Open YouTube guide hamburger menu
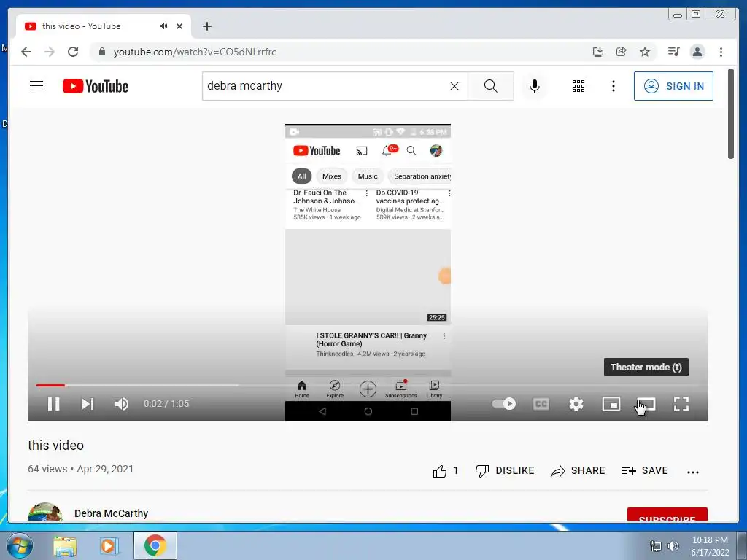This screenshot has height=560, width=747. click(36, 86)
